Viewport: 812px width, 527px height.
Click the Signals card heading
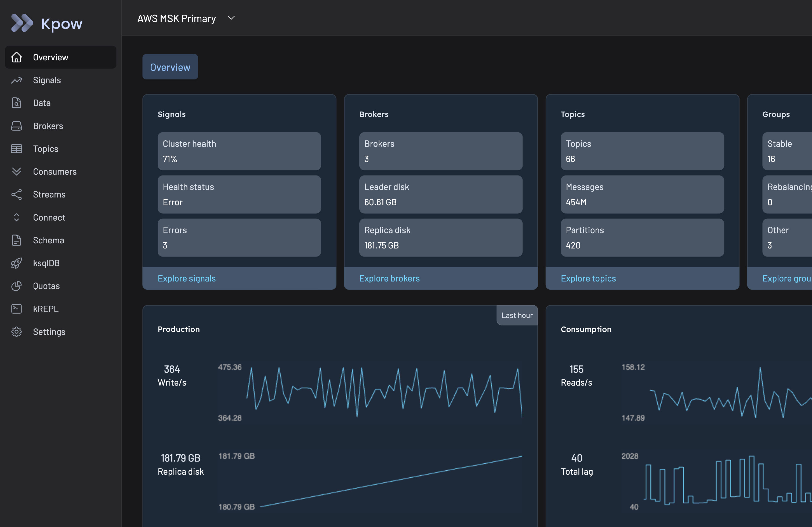click(x=171, y=114)
